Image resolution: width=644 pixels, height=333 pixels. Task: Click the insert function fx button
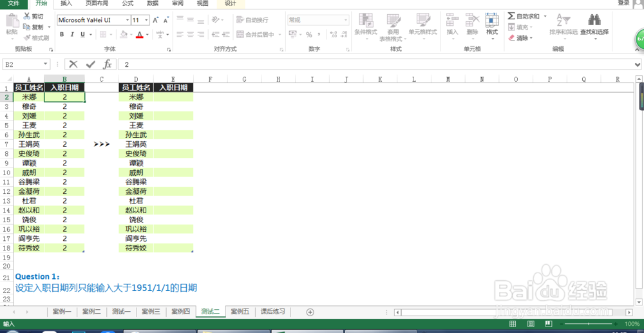[107, 64]
